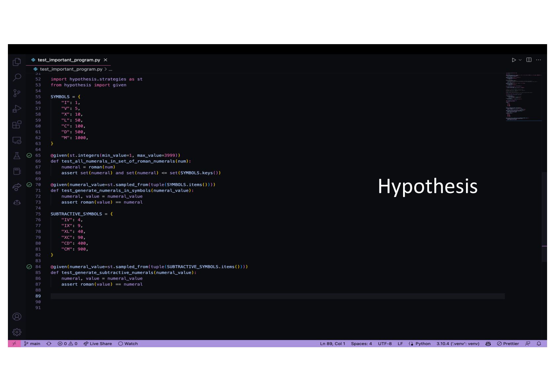Start a Live Share session from status bar
The image size is (555, 392).
tap(98, 344)
